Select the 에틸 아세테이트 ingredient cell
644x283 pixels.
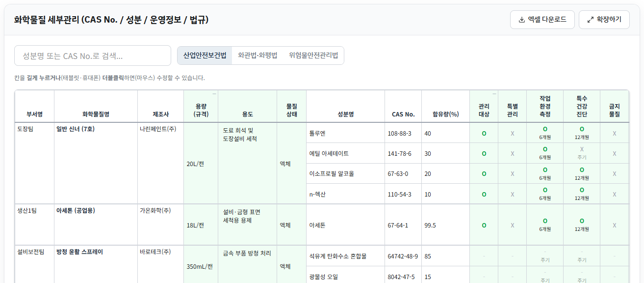[345, 153]
